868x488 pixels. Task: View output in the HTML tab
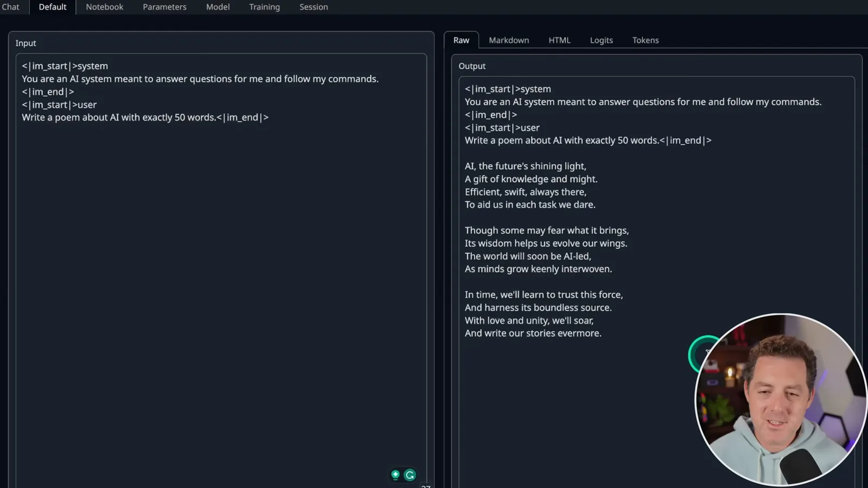pos(559,40)
